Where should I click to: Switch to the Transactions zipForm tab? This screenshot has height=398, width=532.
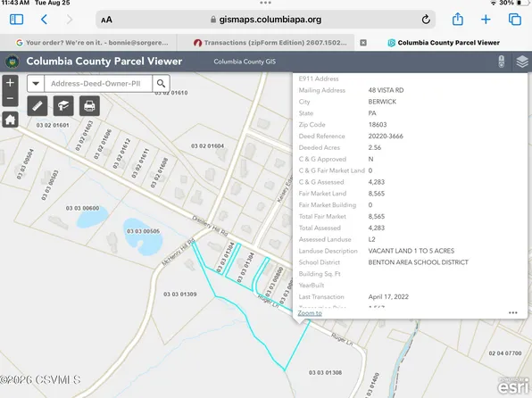[270, 43]
